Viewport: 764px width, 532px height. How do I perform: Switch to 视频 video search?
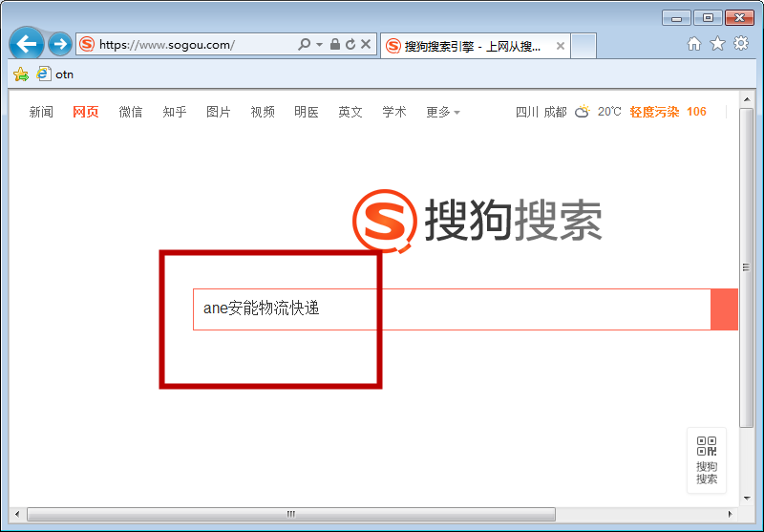263,112
